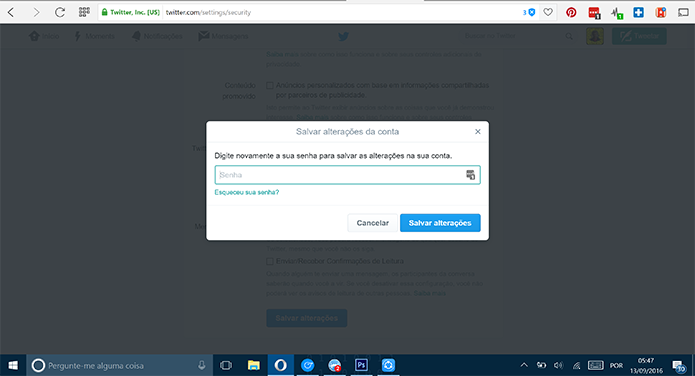Image resolution: width=695 pixels, height=376 pixels.
Task: Click the browser forward arrow
Action: coord(36,12)
